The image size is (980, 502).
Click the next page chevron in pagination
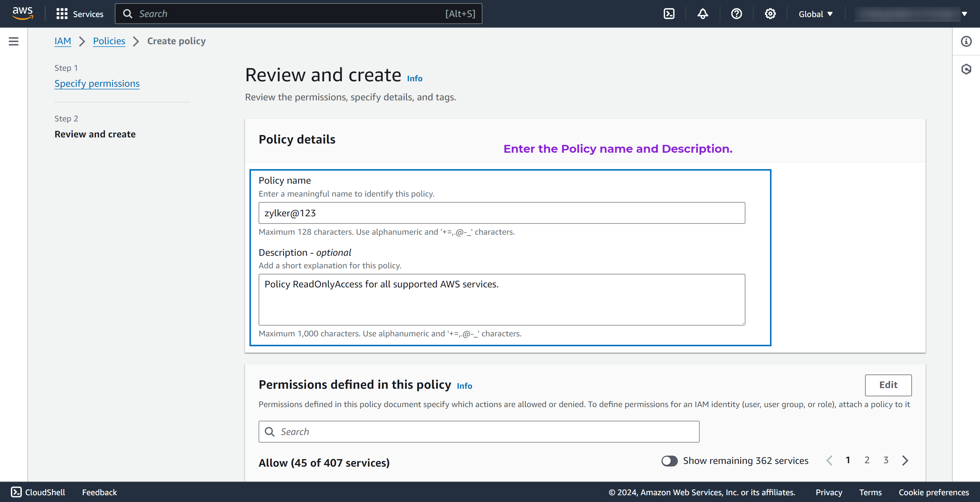coord(905,461)
